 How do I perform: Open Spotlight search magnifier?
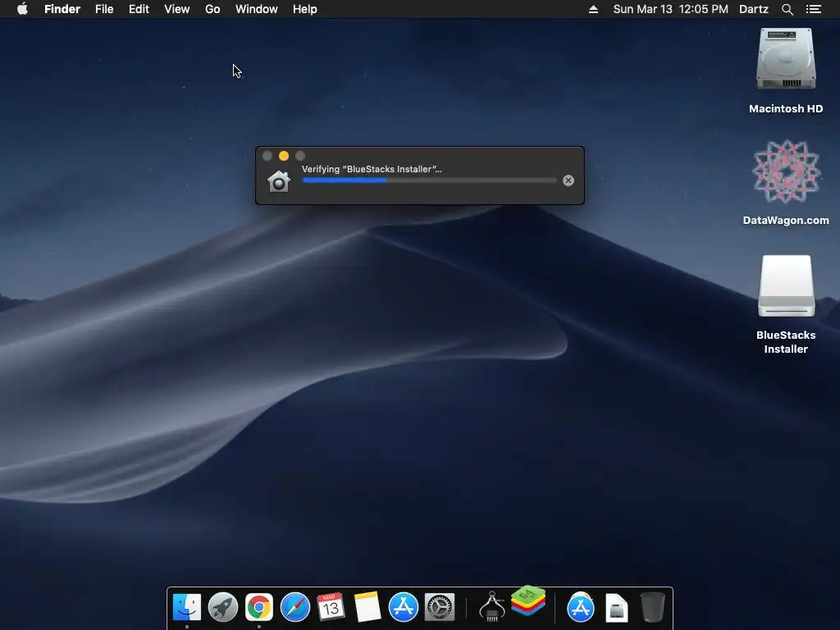(x=787, y=9)
